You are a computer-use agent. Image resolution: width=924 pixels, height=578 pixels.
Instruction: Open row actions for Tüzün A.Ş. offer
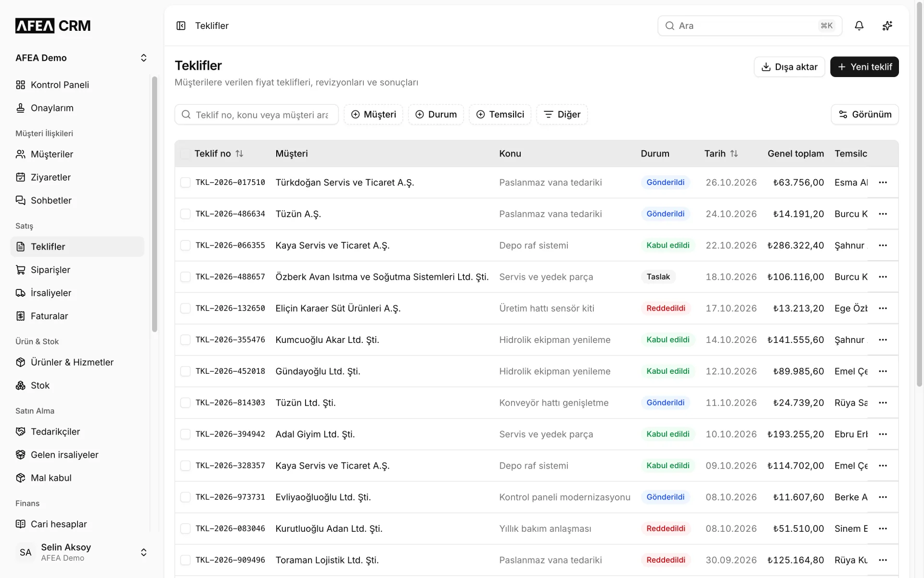[x=883, y=214]
